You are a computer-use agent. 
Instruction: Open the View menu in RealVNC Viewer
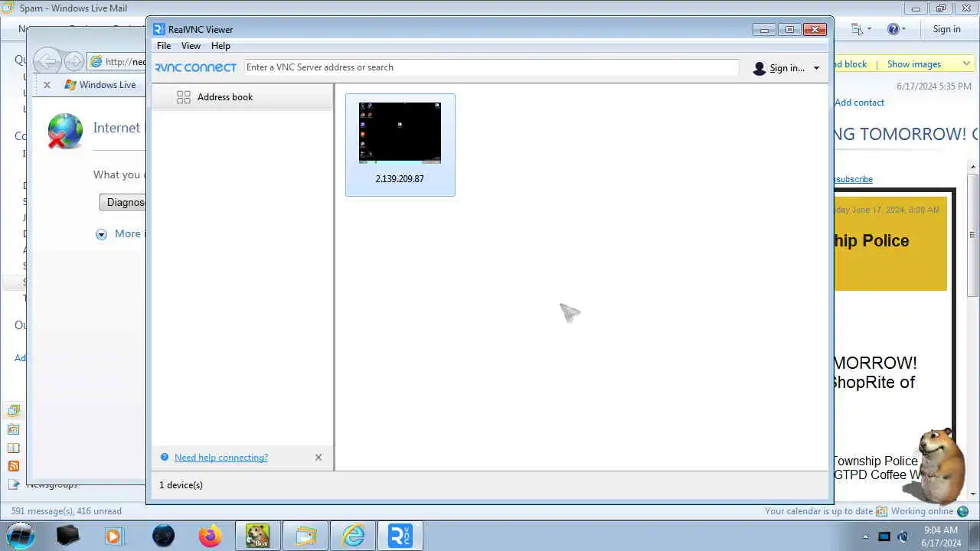pos(191,46)
